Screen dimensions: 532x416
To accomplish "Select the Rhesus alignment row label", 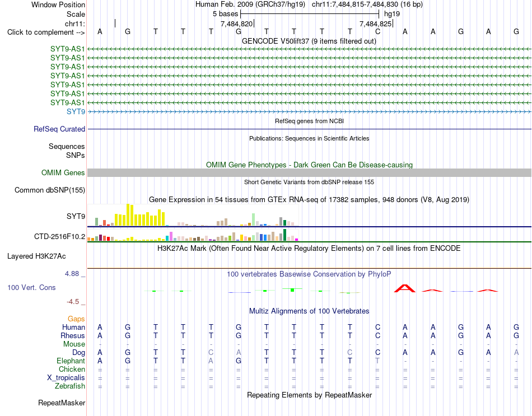I will point(73,335).
